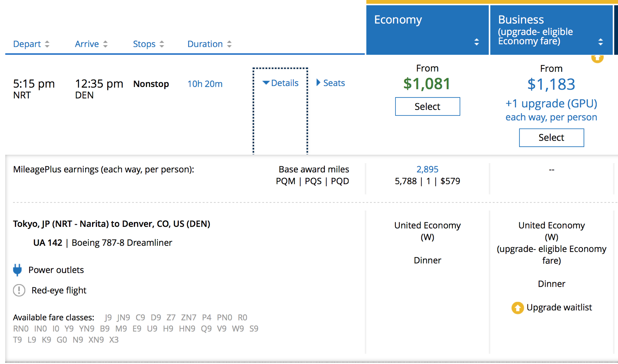
Task: Click the yellow upgrade arrow badge under Business
Action: click(x=597, y=58)
